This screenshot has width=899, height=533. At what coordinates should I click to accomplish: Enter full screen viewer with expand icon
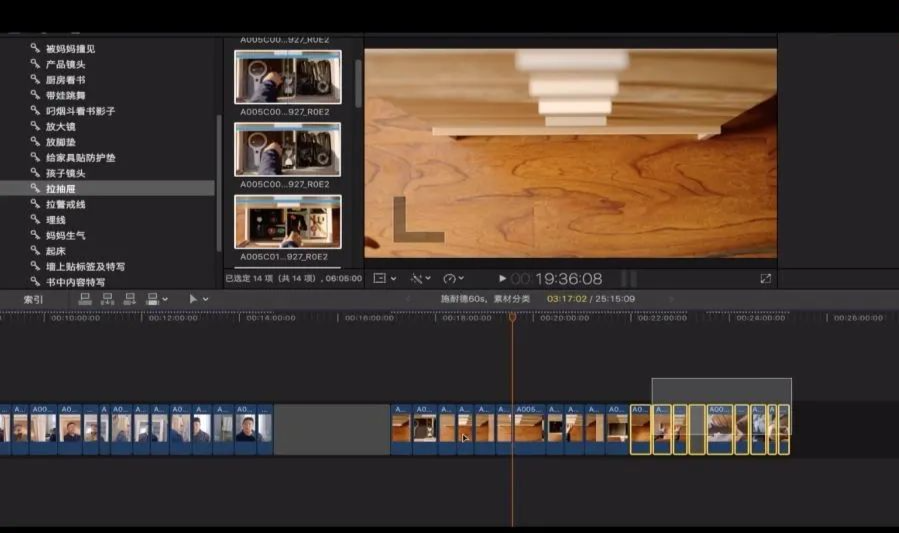[765, 278]
